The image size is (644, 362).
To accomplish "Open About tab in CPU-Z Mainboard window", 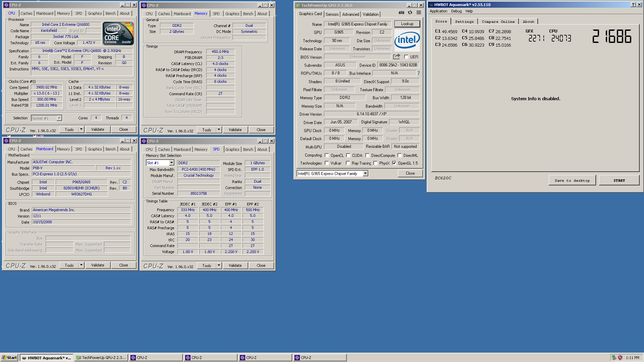I will [124, 149].
